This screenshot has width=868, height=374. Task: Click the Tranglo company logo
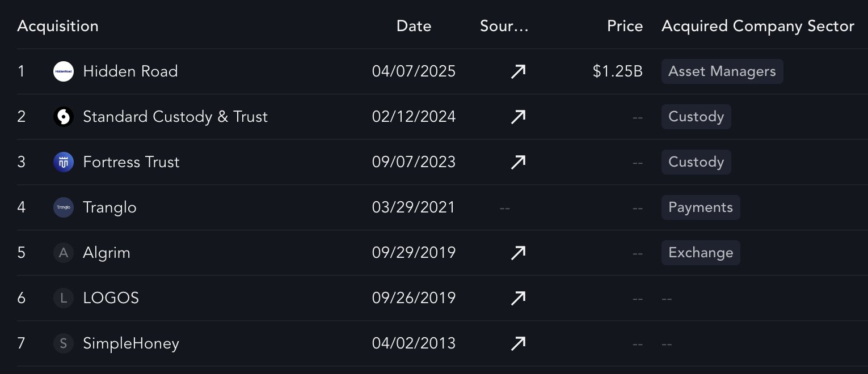point(64,207)
